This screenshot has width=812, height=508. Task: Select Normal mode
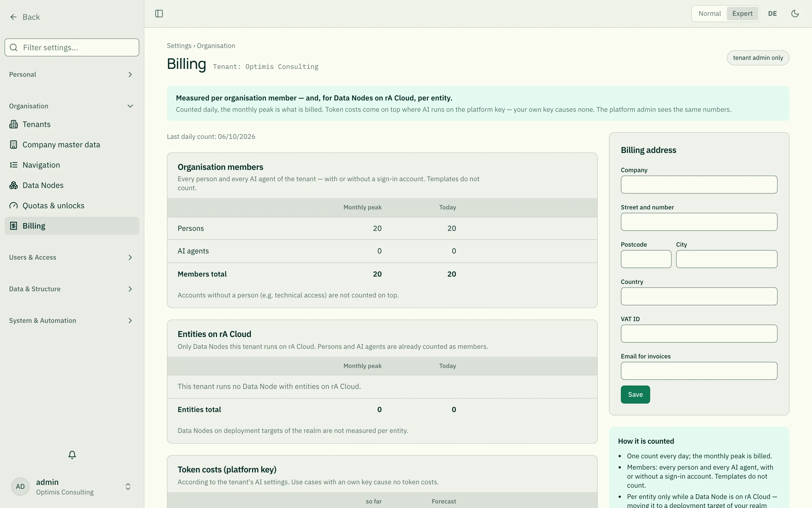click(710, 14)
